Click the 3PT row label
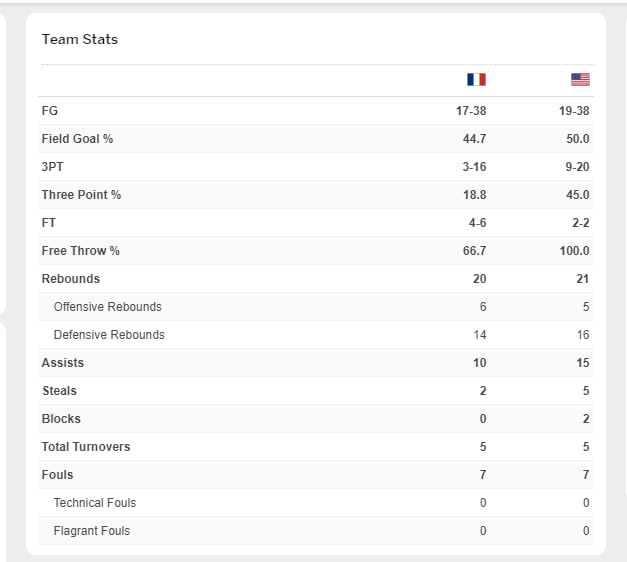 [52, 167]
